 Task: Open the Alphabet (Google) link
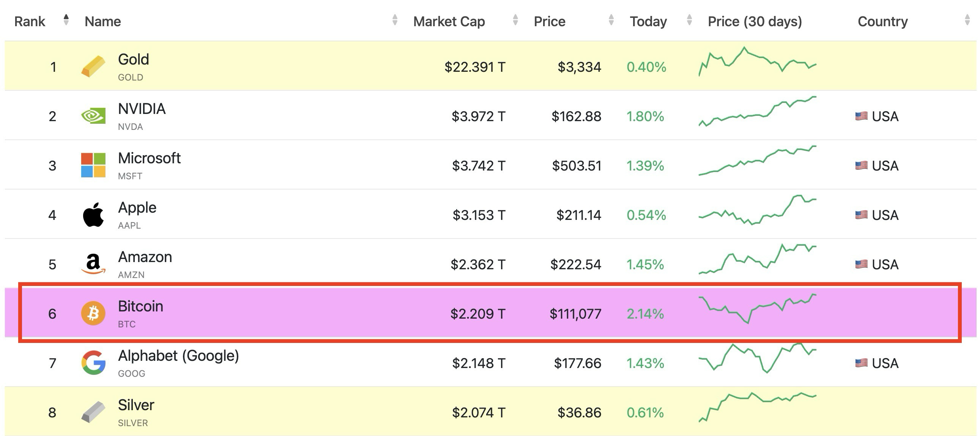coord(178,356)
